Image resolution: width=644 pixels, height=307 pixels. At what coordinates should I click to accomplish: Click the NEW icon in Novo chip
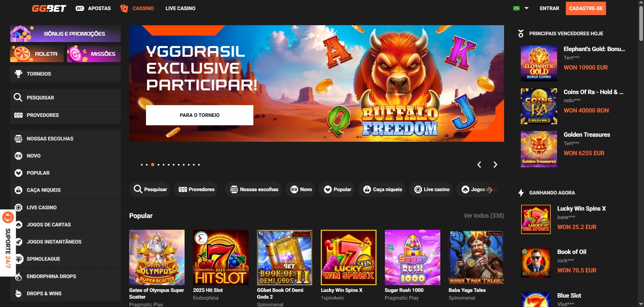click(294, 189)
